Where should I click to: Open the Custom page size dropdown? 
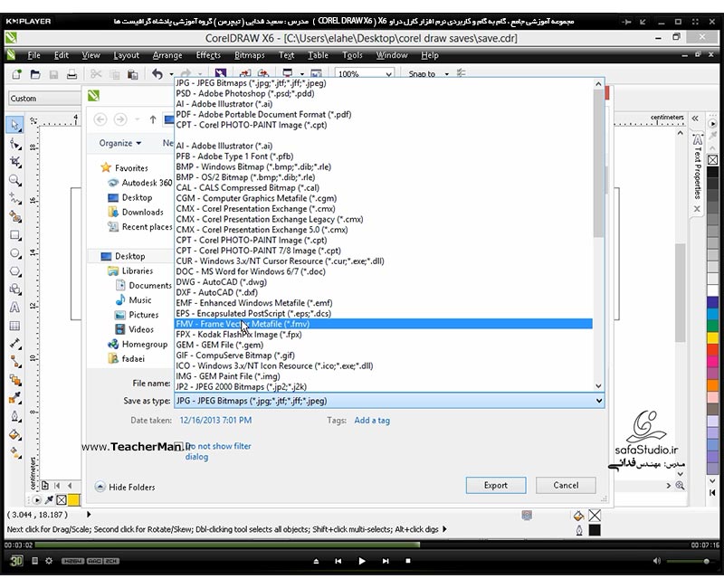click(x=44, y=99)
